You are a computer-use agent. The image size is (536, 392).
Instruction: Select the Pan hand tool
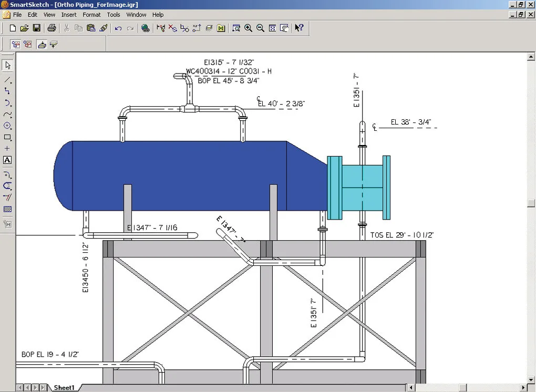pyautogui.click(x=284, y=28)
